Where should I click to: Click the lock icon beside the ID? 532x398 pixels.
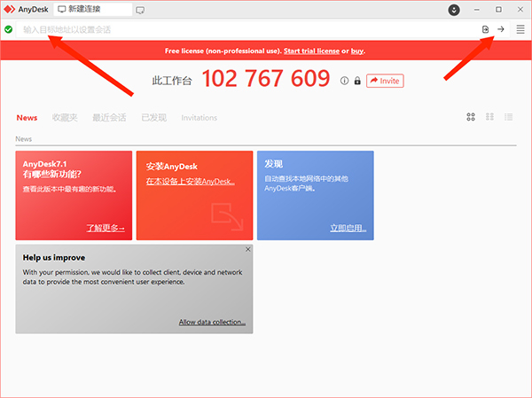pyautogui.click(x=357, y=81)
